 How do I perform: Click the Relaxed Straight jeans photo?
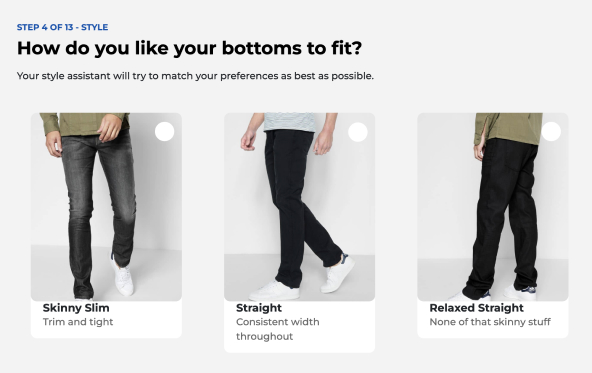[x=493, y=207]
